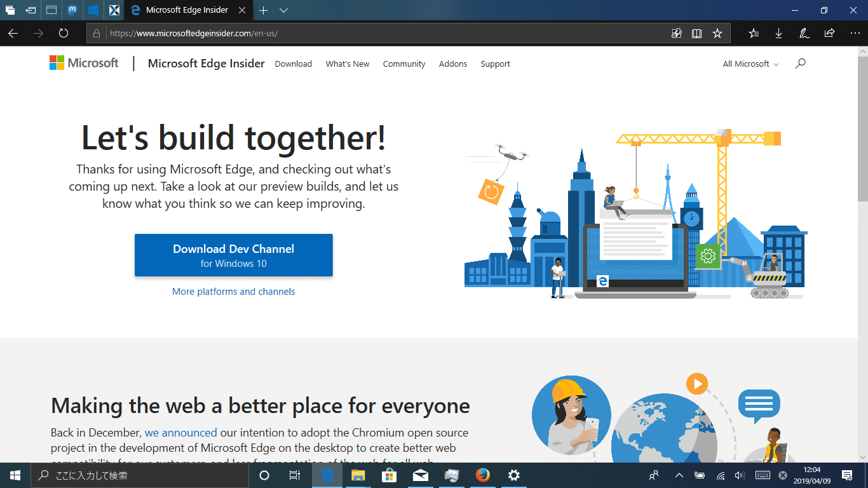
Task: Go to the Community section
Action: pyautogui.click(x=403, y=64)
